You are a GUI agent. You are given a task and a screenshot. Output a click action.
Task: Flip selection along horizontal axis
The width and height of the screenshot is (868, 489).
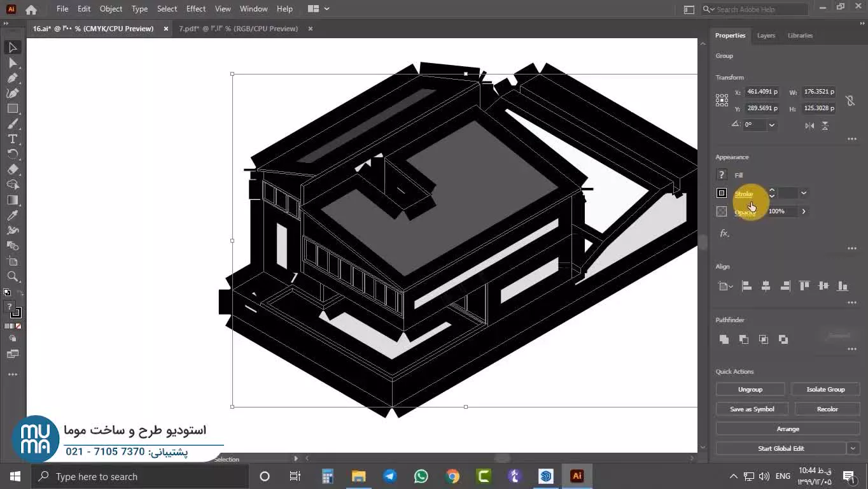pyautogui.click(x=809, y=125)
